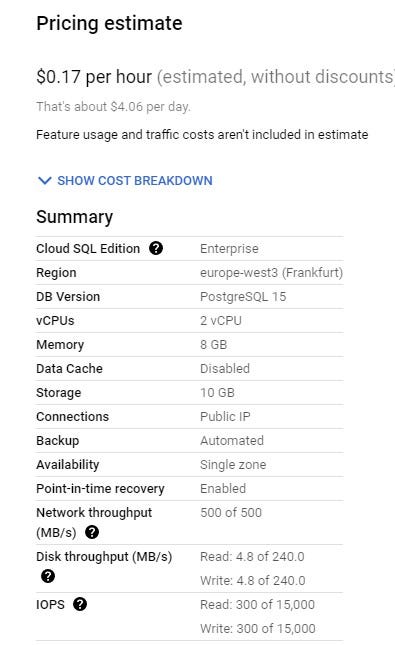This screenshot has height=645, width=395.
Task: Open help icon next to IOPS
Action: pos(80,604)
